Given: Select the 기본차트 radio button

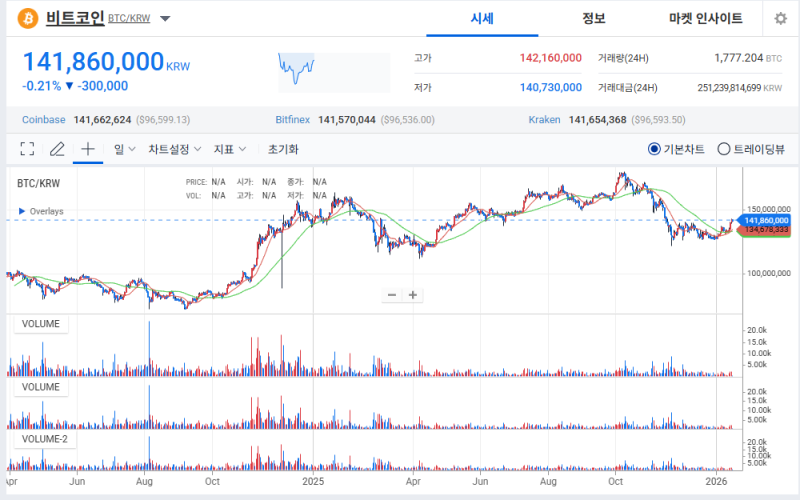Looking at the screenshot, I should coord(654,149).
